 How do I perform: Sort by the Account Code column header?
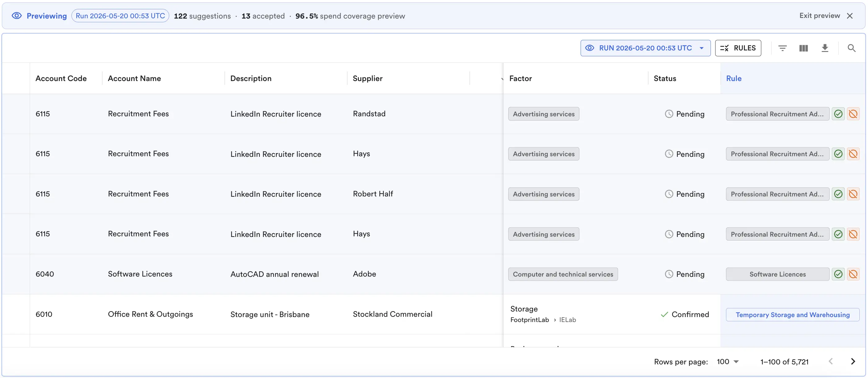(x=61, y=79)
